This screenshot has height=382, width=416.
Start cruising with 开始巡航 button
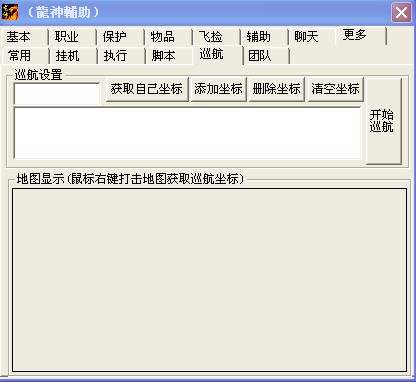click(384, 121)
